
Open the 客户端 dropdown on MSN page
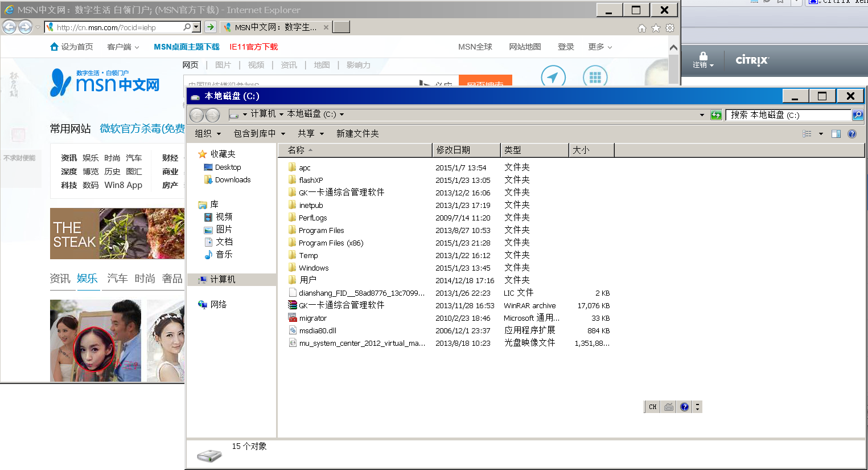pos(123,47)
